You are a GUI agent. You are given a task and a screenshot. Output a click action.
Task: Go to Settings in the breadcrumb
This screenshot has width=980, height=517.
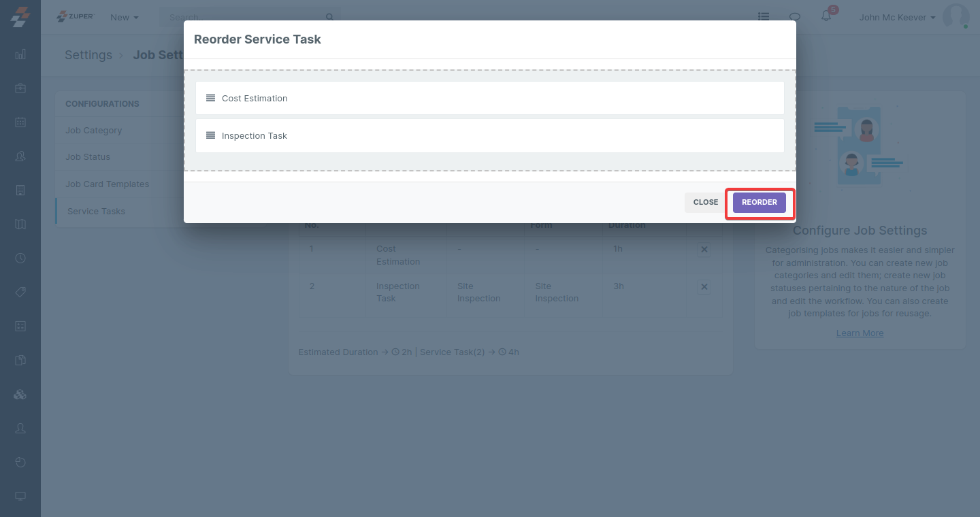88,55
